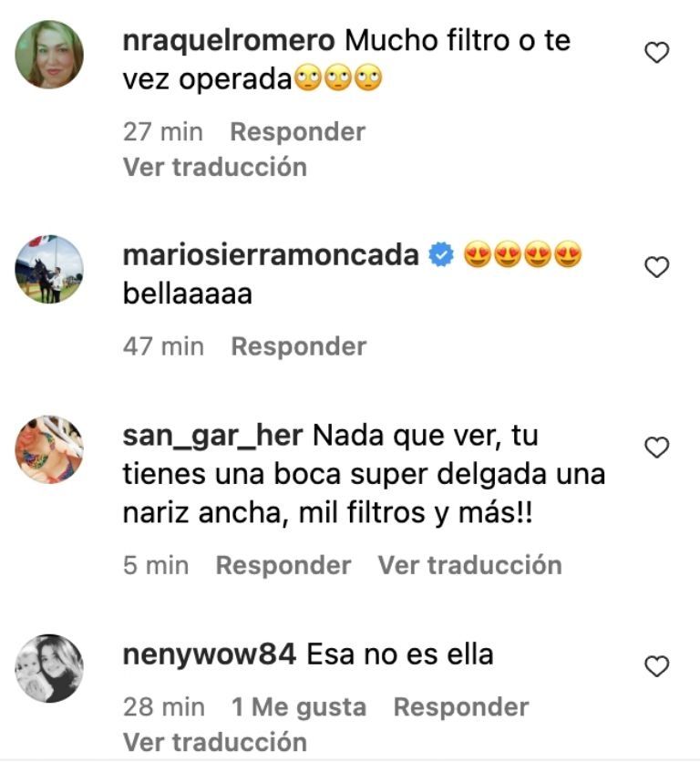Open nraquelromero's profile picture
Screen dimensions: 700x762
[x=49, y=55]
